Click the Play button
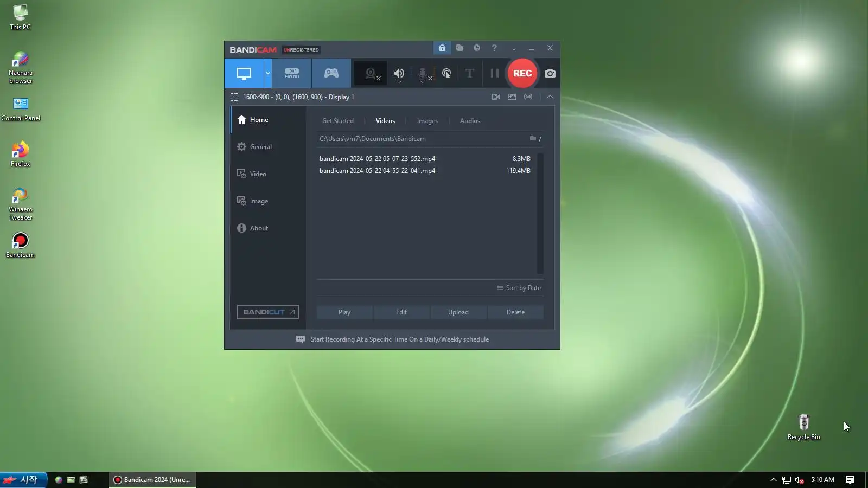Image resolution: width=868 pixels, height=488 pixels. click(344, 312)
